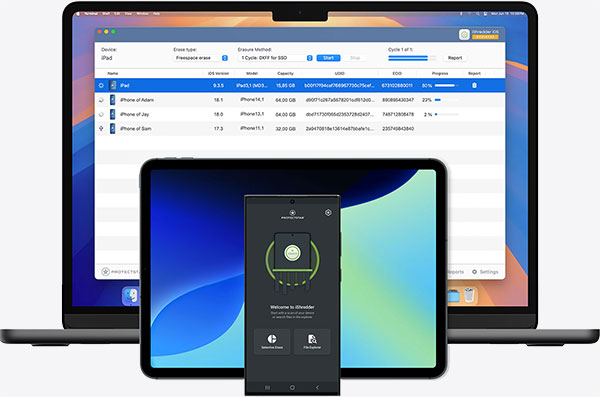Open the Shell menu in the menu bar

pos(106,14)
